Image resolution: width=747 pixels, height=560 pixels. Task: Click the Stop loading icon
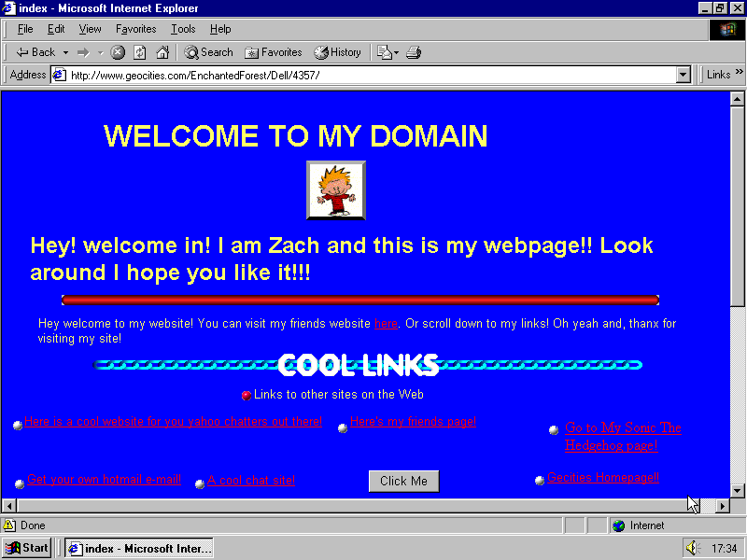pos(119,52)
